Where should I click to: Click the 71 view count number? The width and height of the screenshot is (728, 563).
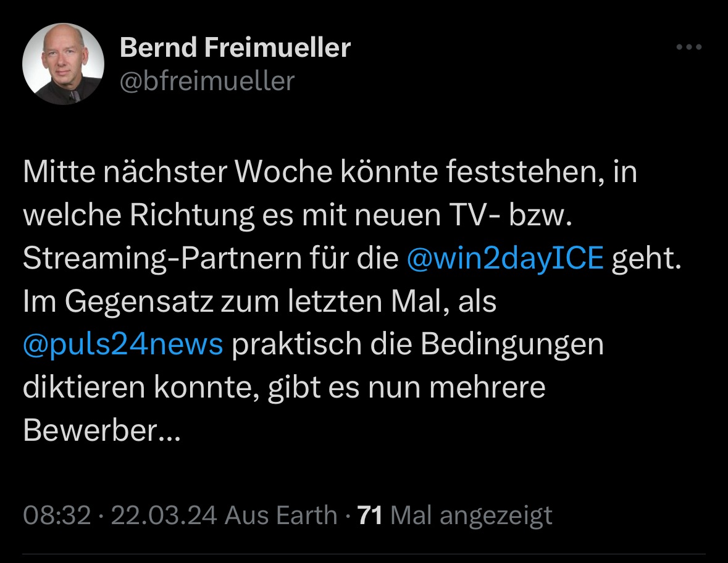pos(370,515)
